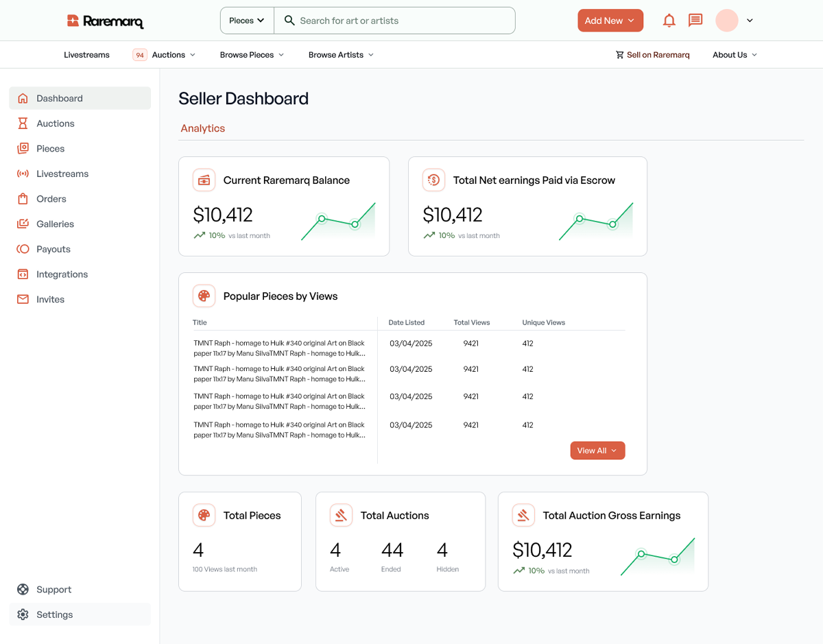The width and height of the screenshot is (823, 644).
Task: Open Settings gear in the sidebar
Action: pyautogui.click(x=54, y=615)
